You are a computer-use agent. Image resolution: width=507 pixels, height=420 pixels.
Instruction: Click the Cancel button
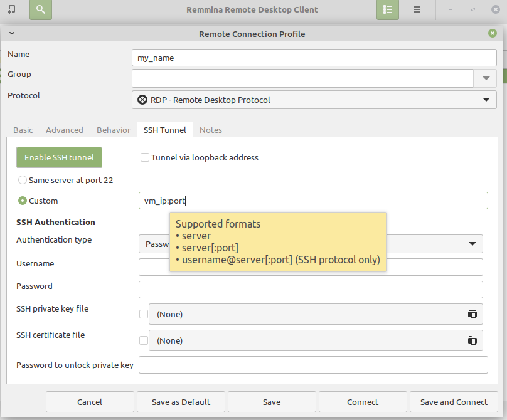[90, 402]
